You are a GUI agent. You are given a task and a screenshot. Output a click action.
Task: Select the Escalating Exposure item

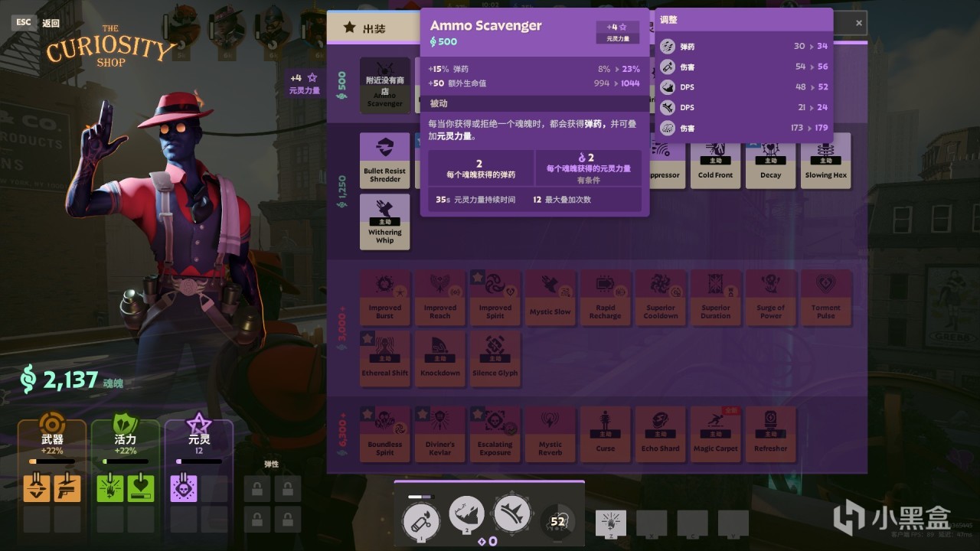pos(495,434)
